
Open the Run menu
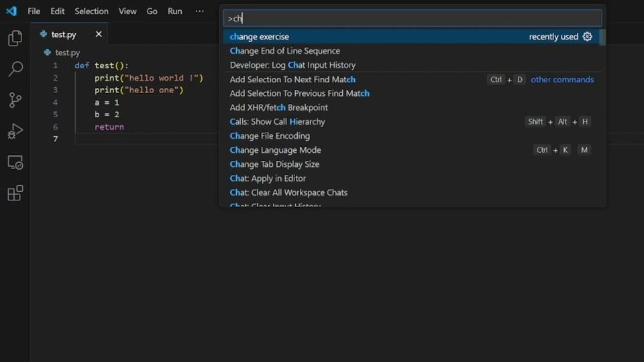(x=175, y=11)
